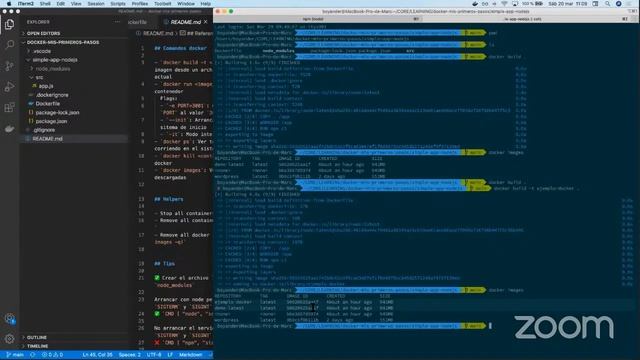Collapse the simple-app-nodejs folder
Screen dimensions: 640x360
55,60
